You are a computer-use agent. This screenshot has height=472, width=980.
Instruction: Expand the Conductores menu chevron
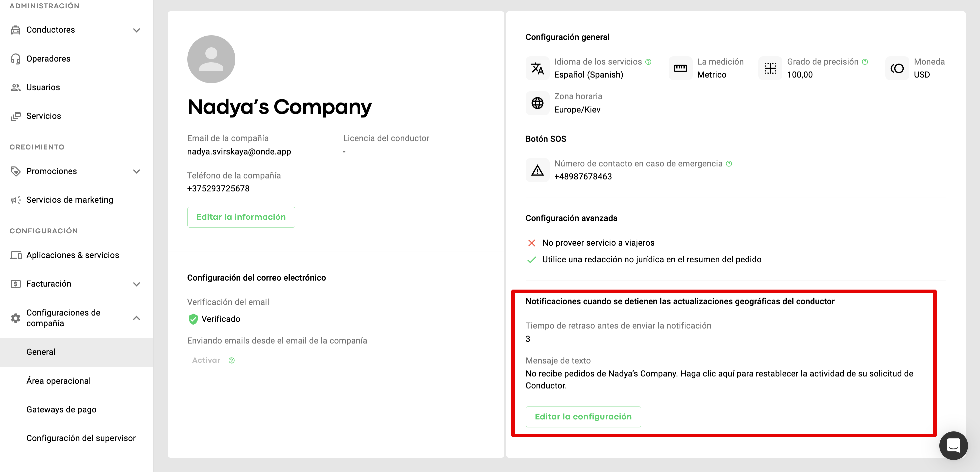pos(137,30)
